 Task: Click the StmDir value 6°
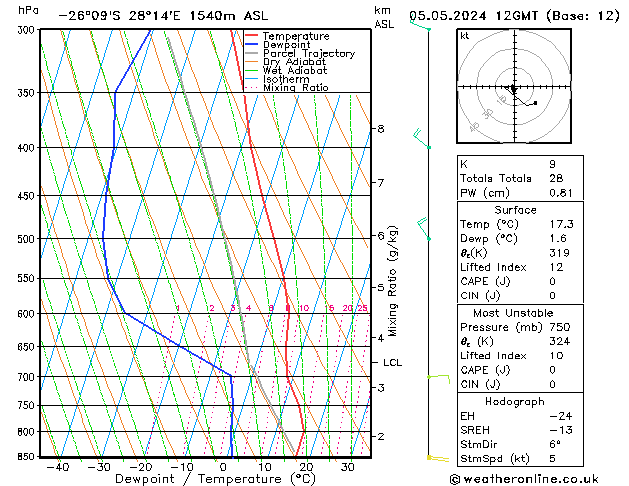pos(555,445)
